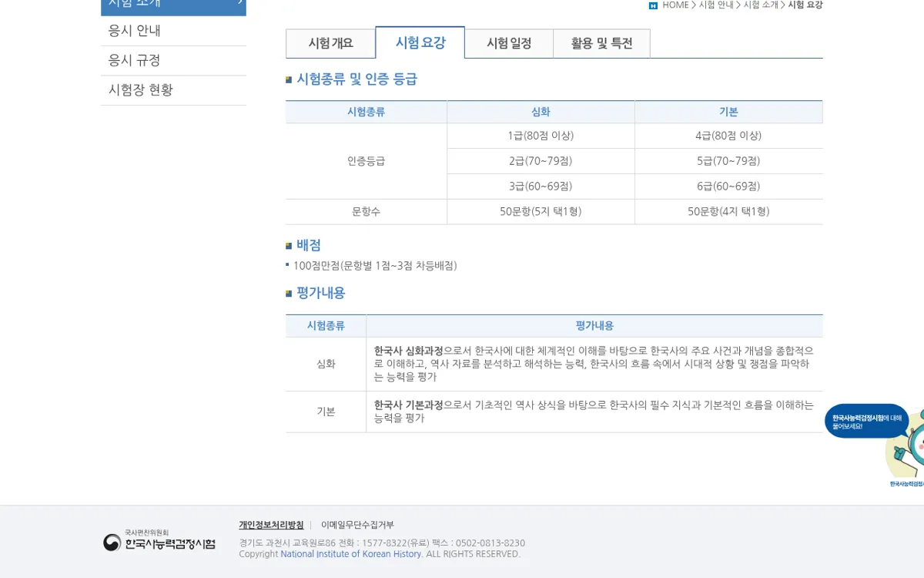Viewport: 924px width, 578px height.
Task: Click the 심화 column header
Action: click(541, 112)
